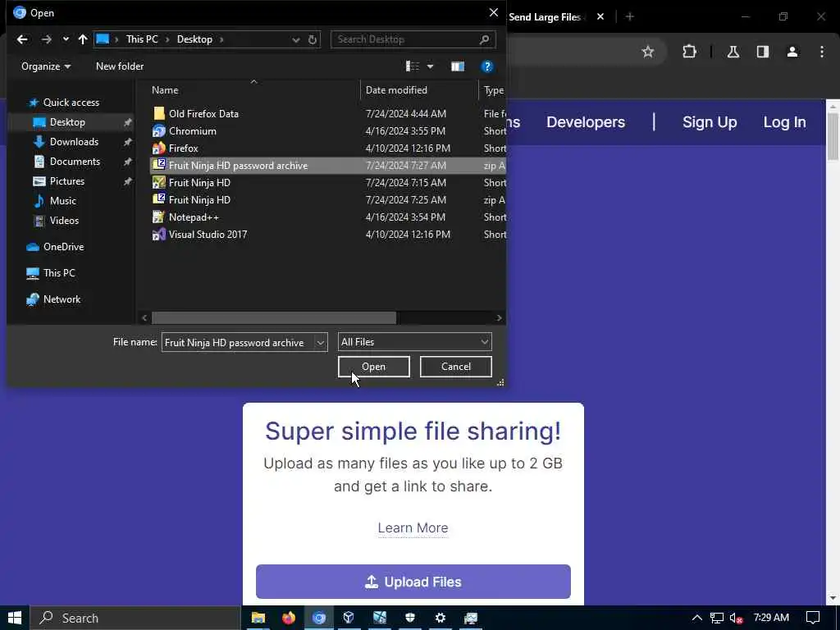The width and height of the screenshot is (840, 630).
Task: Open Windows Start menu
Action: [x=15, y=619]
